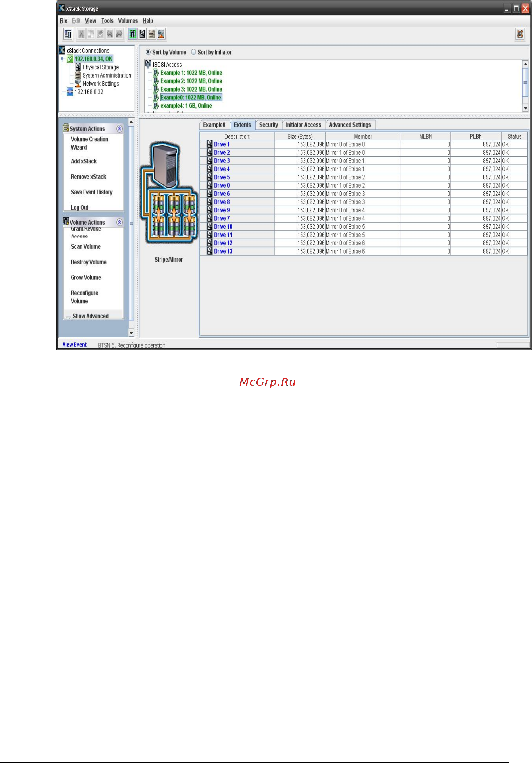Click Network Settings icon in tree
532x763 pixels.
pos(78,83)
